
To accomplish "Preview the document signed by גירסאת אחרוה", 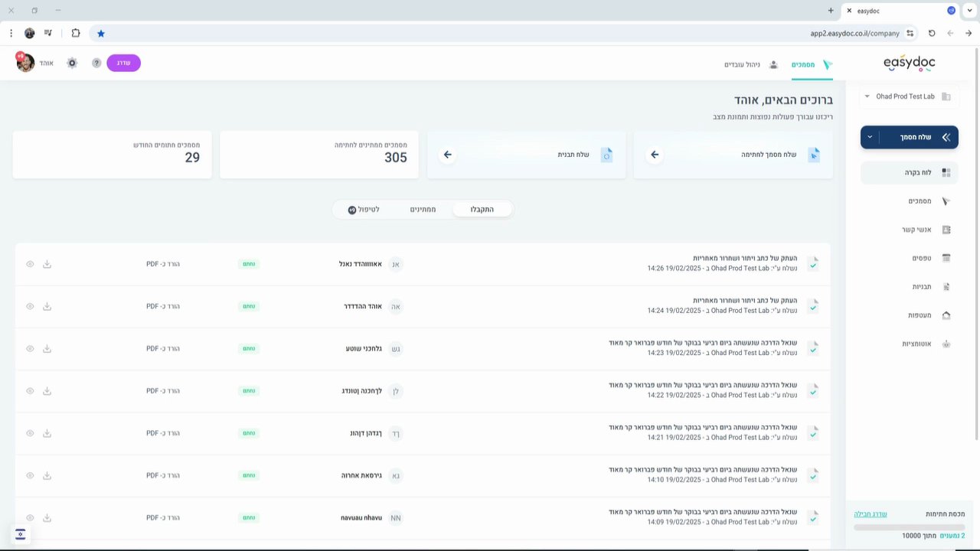I will pyautogui.click(x=30, y=475).
